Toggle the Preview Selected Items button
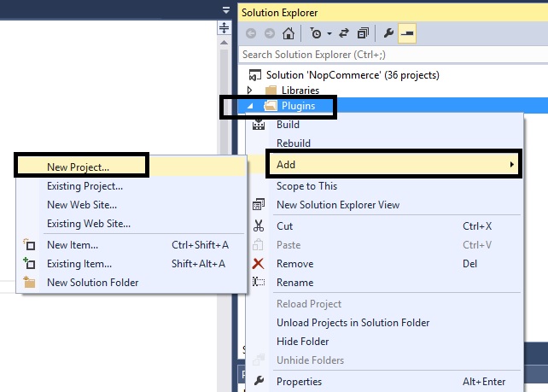 pos(407,34)
